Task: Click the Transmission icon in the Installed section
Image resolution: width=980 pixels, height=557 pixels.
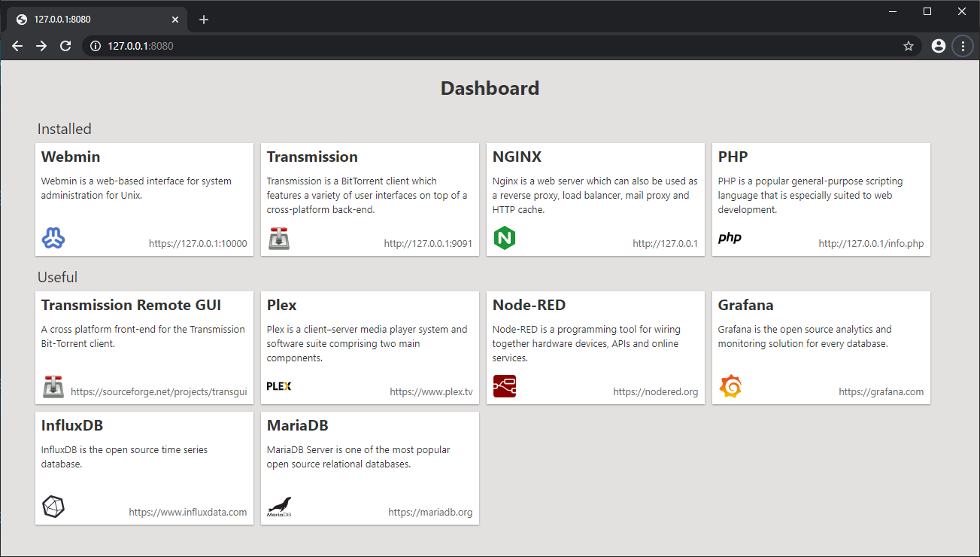Action: (x=279, y=238)
